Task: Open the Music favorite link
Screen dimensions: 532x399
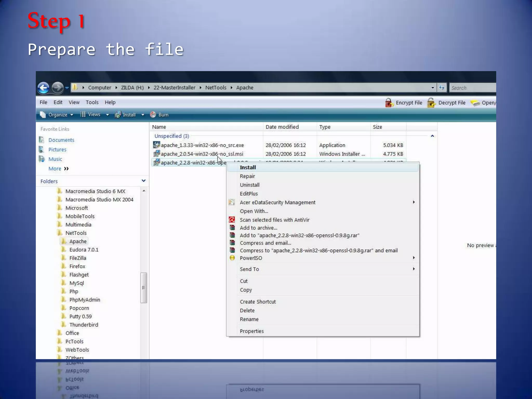Action: (55, 159)
